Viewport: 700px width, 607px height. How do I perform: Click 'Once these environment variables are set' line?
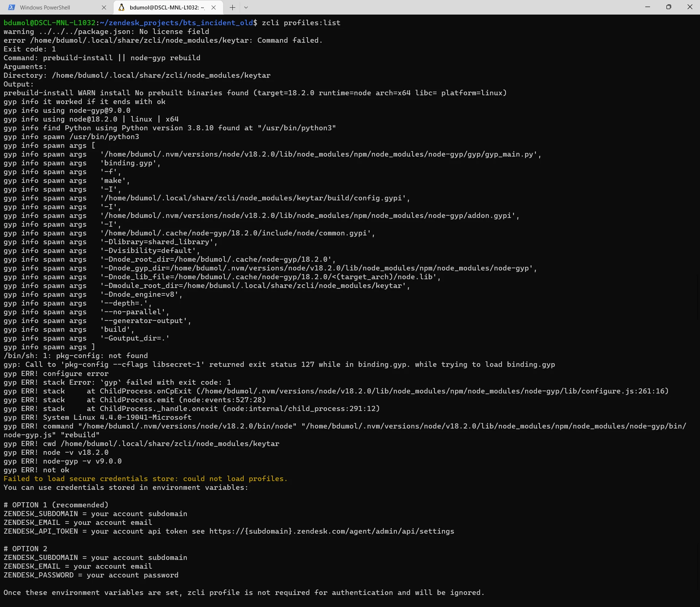click(244, 592)
